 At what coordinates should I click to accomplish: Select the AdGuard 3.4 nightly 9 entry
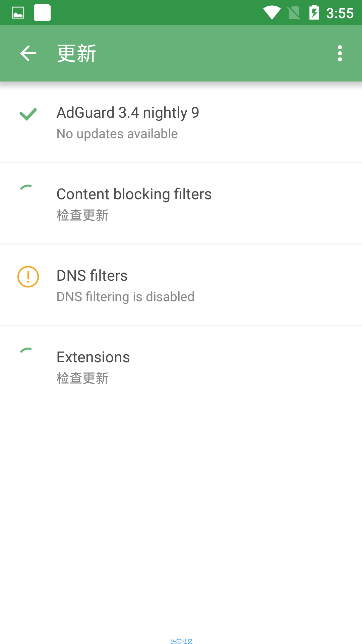(181, 122)
